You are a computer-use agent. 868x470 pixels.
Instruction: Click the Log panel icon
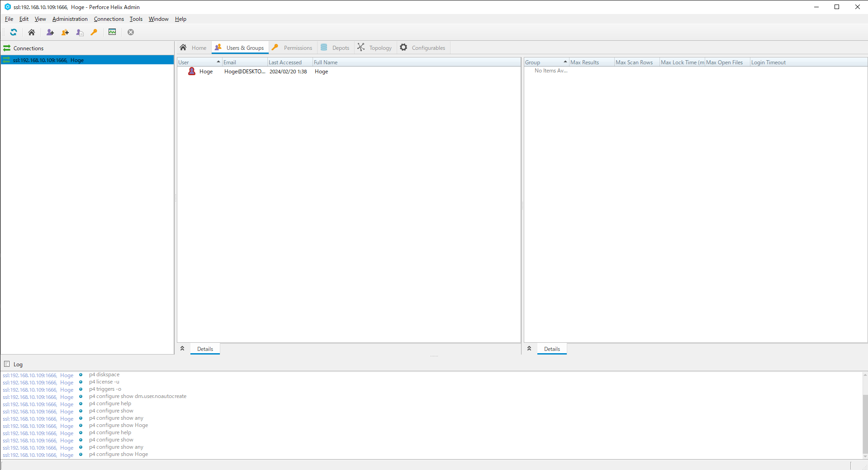coord(7,364)
